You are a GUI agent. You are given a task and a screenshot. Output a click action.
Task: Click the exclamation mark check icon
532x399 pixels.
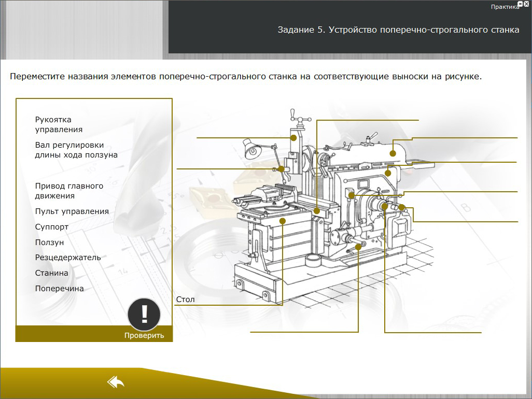coord(144,314)
